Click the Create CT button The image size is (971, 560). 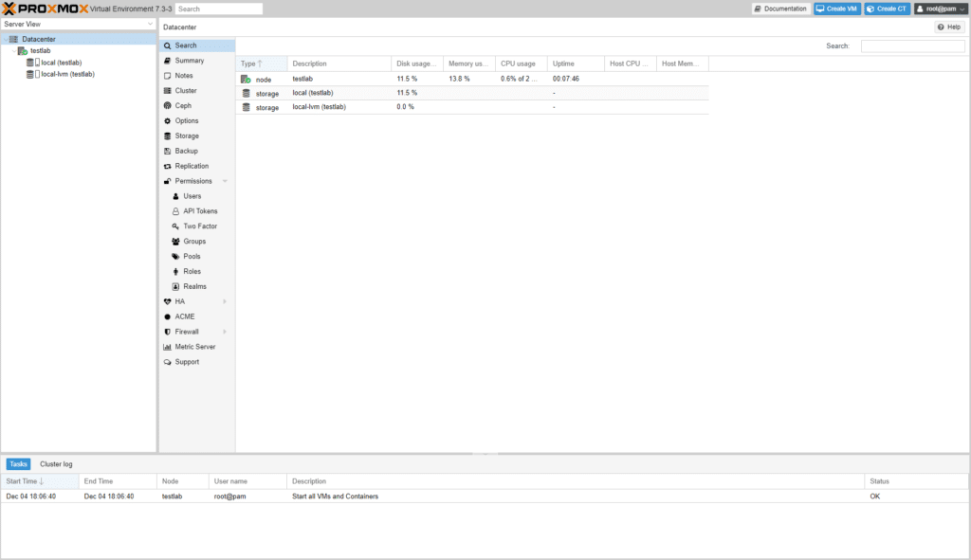tap(888, 9)
